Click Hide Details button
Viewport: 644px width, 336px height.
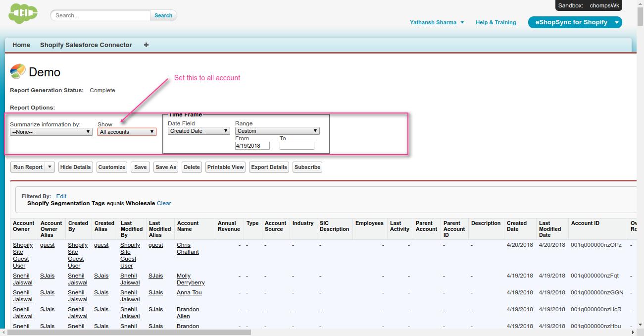click(x=75, y=167)
